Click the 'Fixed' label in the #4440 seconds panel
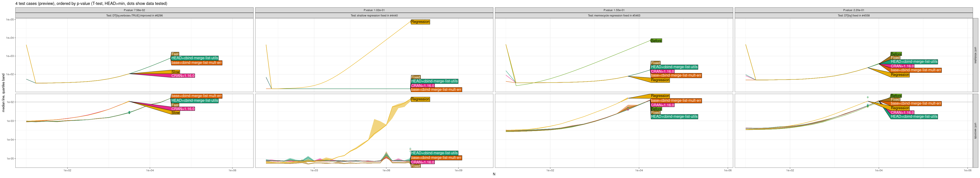Screen dimensions: 980x178 click(x=416, y=166)
